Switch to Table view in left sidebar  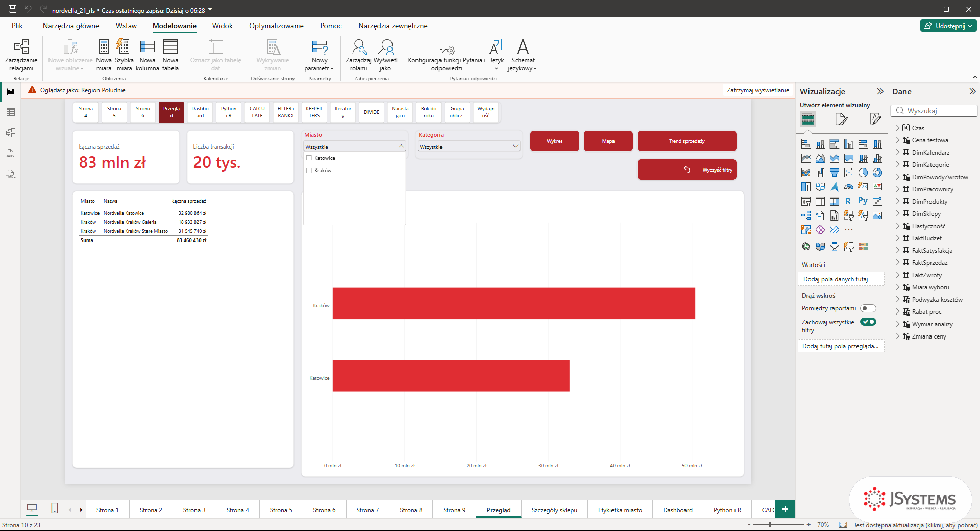11,112
